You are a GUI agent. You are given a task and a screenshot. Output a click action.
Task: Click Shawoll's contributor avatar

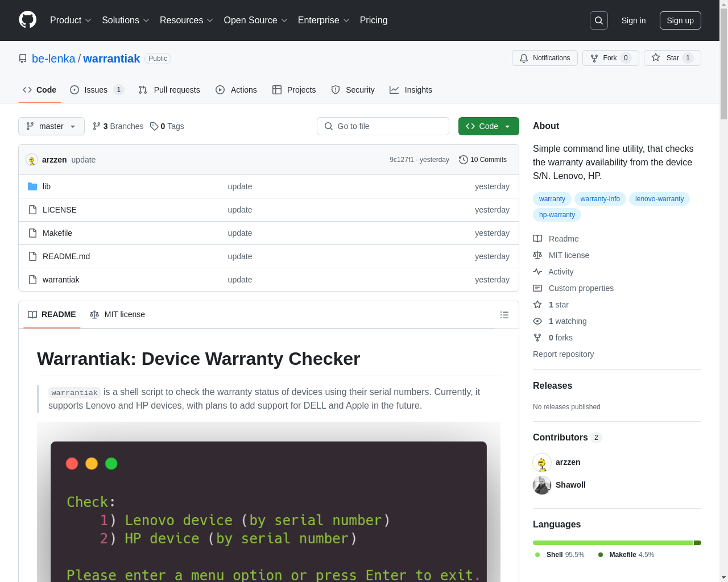(x=542, y=485)
